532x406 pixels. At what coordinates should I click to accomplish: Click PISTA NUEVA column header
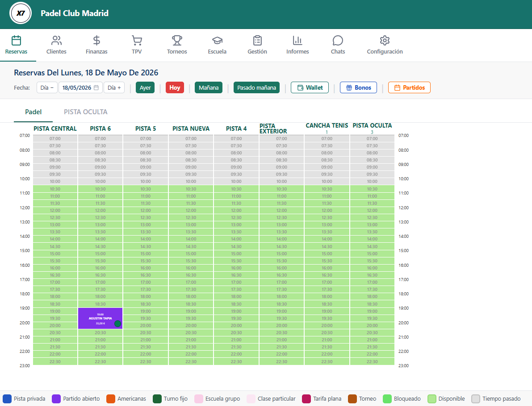point(191,128)
